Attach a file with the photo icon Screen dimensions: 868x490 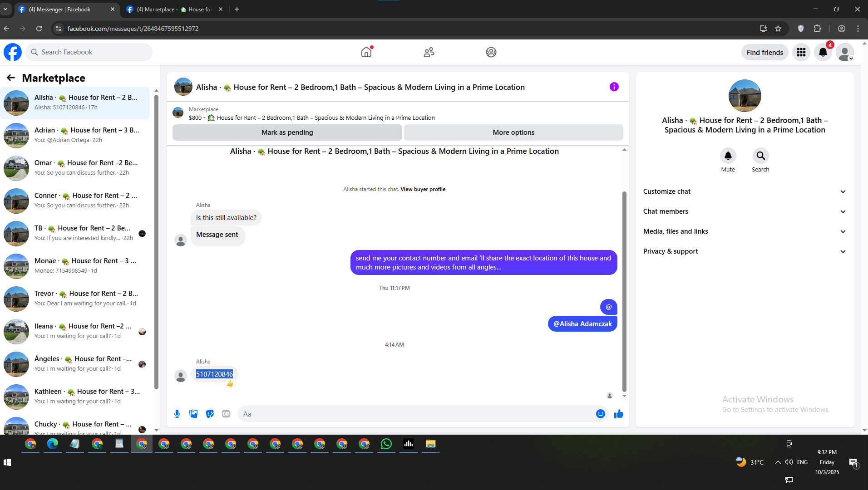[x=193, y=414]
